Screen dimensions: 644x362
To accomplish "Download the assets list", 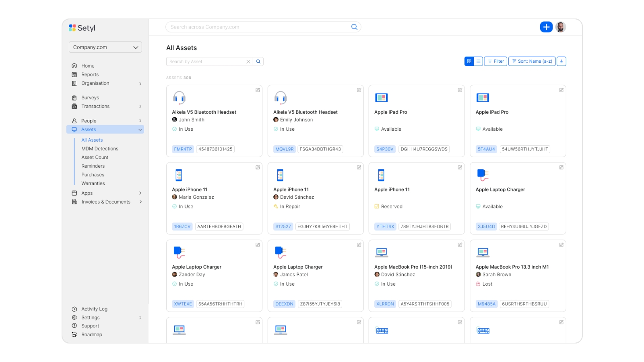I will pyautogui.click(x=561, y=61).
